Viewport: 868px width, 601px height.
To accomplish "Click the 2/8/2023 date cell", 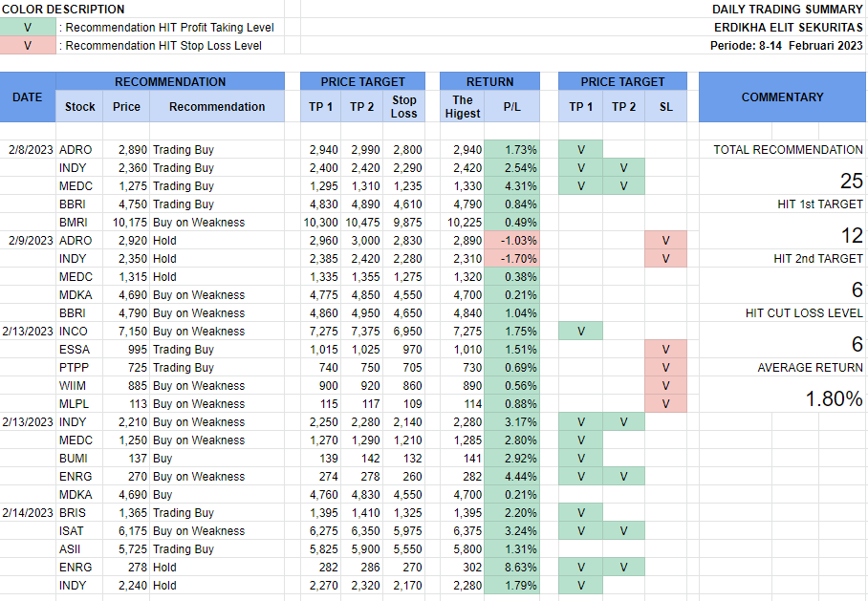I will coord(31,150).
